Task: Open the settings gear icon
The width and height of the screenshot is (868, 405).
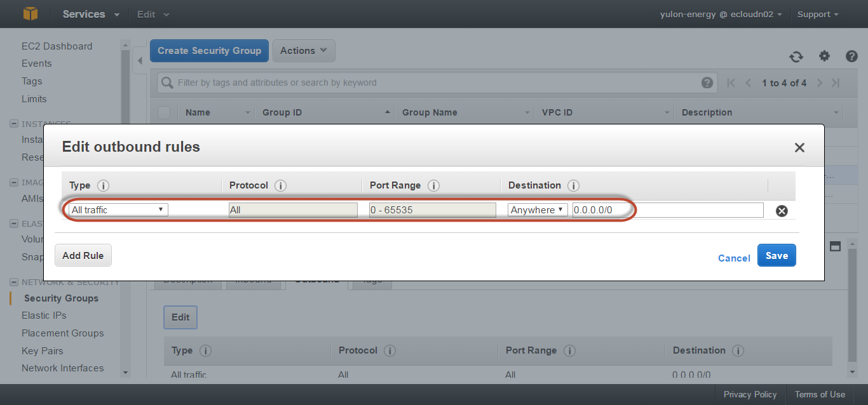Action: coord(824,56)
